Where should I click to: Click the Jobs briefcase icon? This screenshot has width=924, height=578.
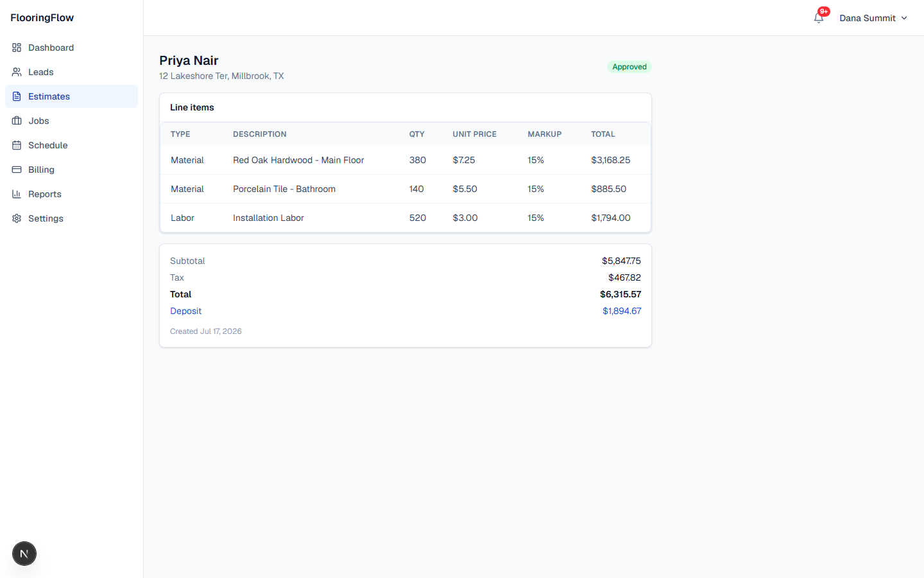click(17, 121)
